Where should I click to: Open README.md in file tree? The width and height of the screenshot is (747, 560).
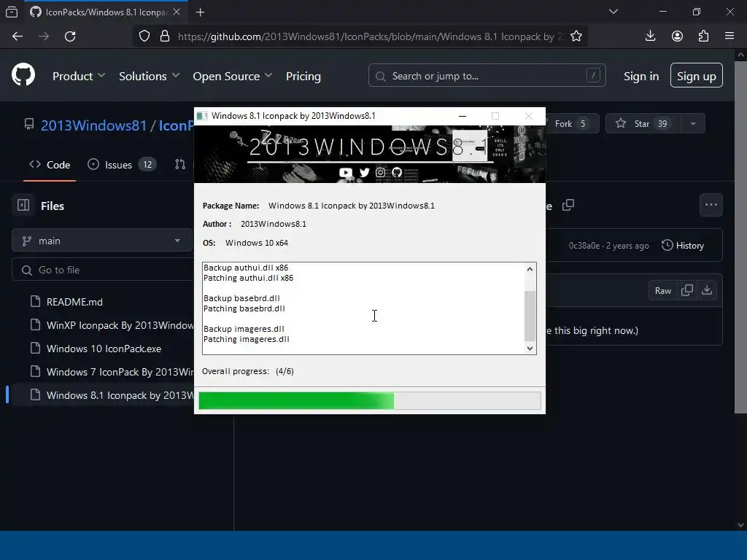pyautogui.click(x=74, y=302)
